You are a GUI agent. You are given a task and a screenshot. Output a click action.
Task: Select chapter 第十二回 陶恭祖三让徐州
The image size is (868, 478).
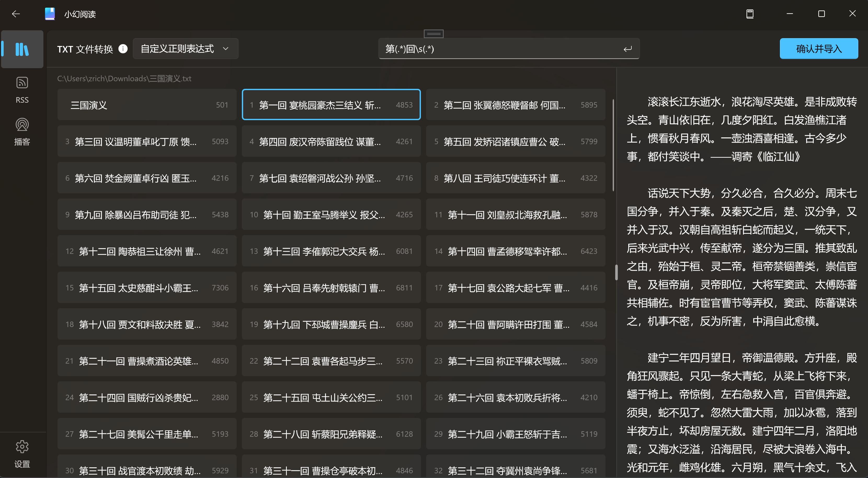point(147,251)
